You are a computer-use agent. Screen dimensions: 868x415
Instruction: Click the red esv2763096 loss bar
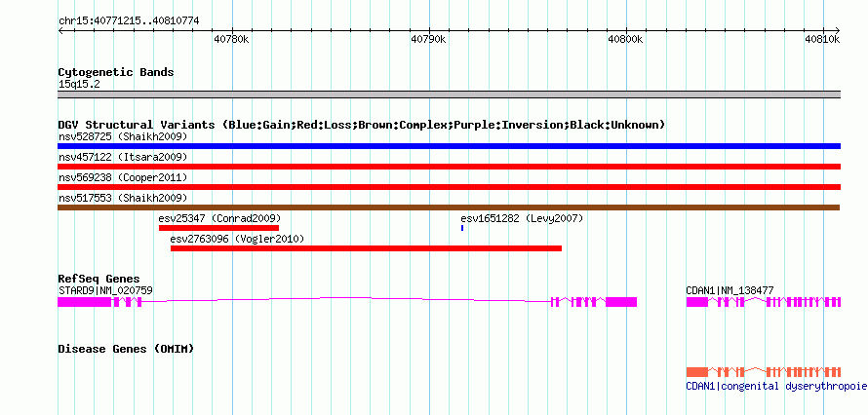[366, 248]
